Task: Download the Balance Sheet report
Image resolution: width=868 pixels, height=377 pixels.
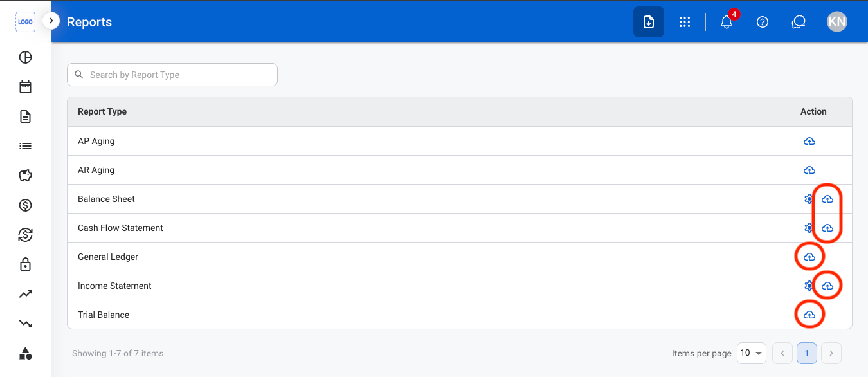Action: point(827,199)
